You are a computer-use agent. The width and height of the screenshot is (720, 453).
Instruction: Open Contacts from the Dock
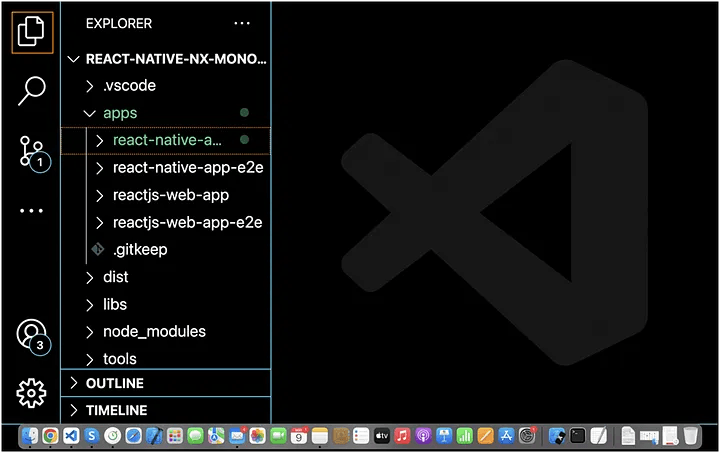pyautogui.click(x=341, y=436)
